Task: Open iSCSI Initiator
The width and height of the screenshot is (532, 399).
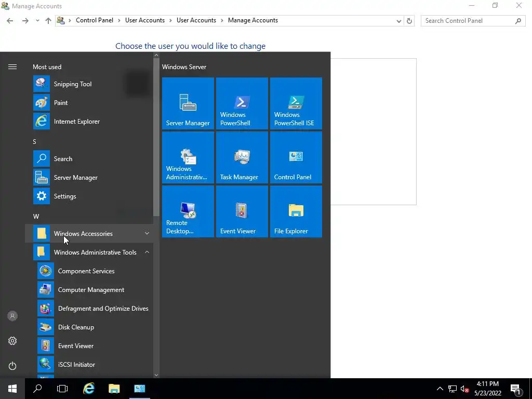Action: 89,364
